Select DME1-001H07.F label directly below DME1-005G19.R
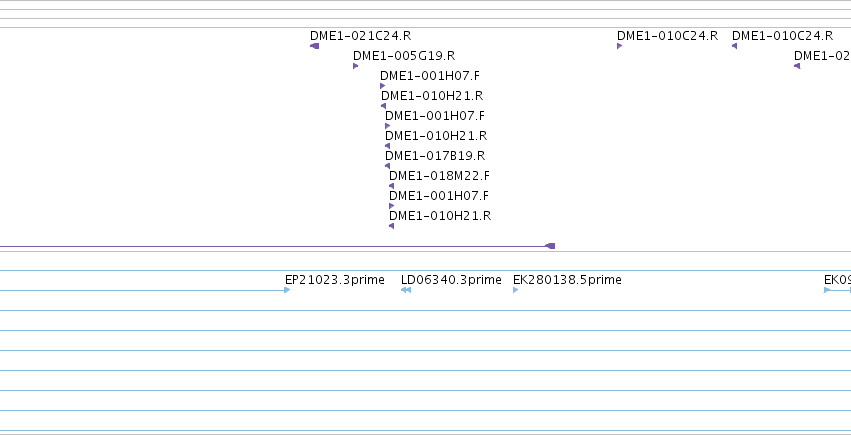This screenshot has height=435, width=851. [x=430, y=76]
